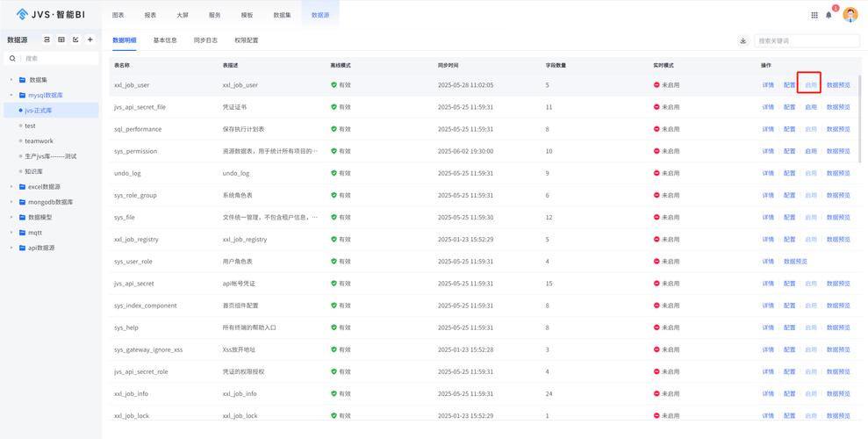Viewport: 868px width, 439px height.
Task: Select the 生产jvs库 测试 data source
Action: click(51, 156)
